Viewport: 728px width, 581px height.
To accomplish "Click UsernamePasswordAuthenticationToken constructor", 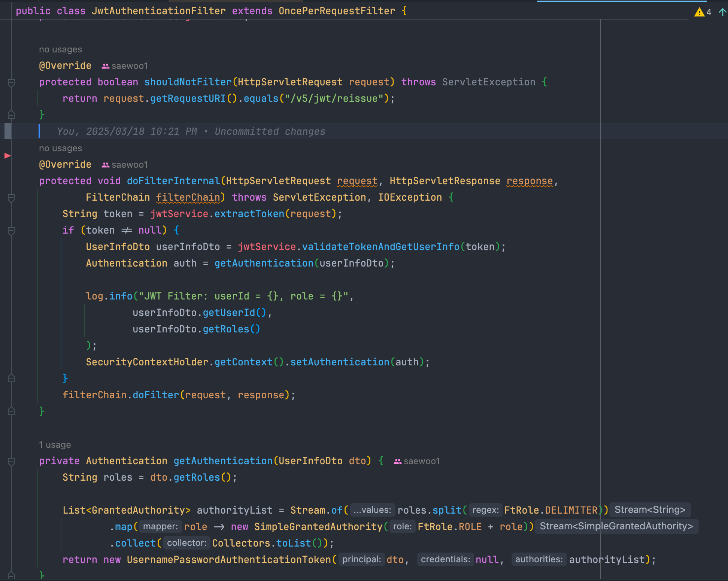I will 229,560.
